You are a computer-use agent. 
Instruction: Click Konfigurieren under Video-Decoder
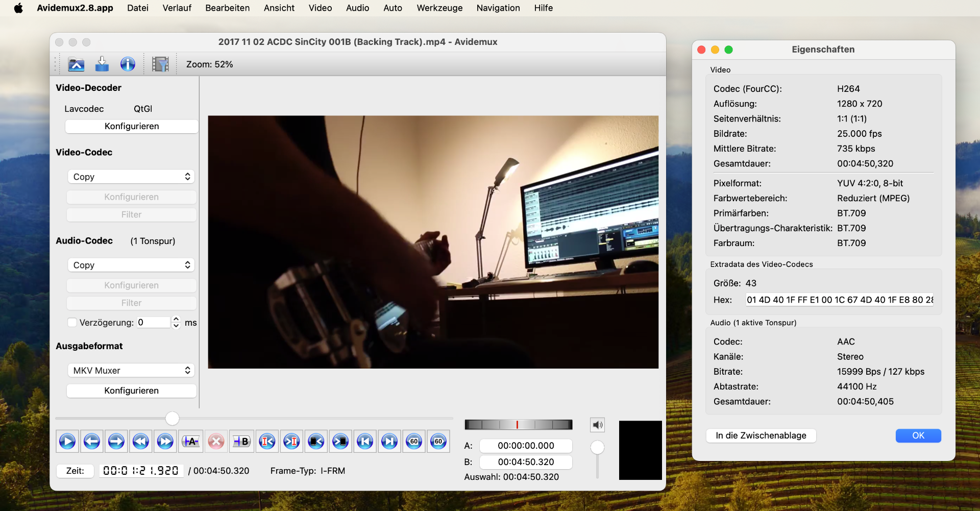(132, 127)
